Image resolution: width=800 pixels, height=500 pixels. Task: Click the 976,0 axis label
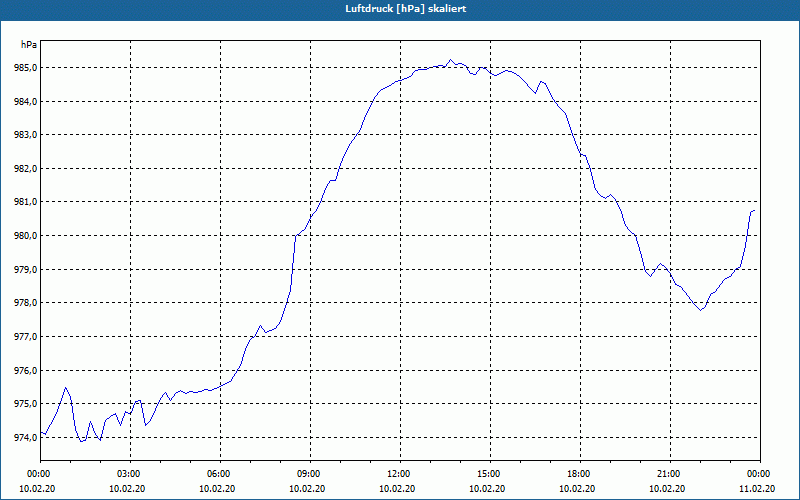(27, 370)
